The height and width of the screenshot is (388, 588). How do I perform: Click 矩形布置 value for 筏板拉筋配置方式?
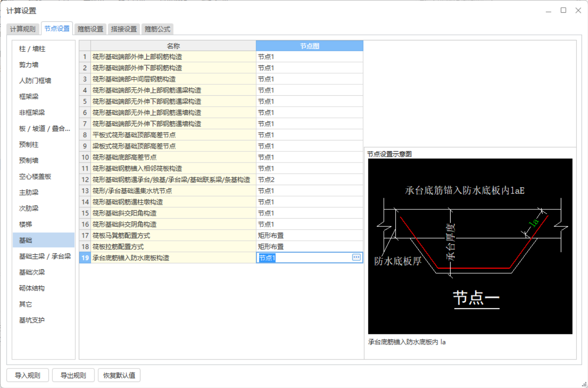pos(309,246)
